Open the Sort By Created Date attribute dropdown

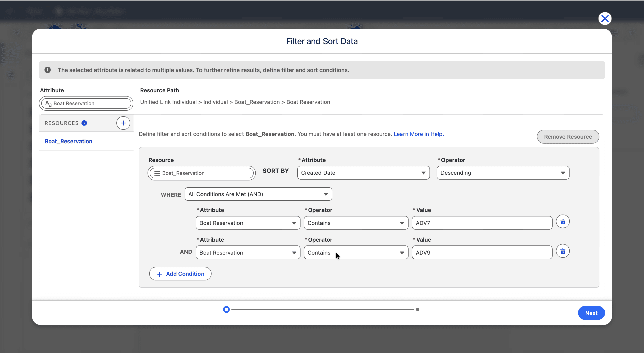(x=363, y=173)
